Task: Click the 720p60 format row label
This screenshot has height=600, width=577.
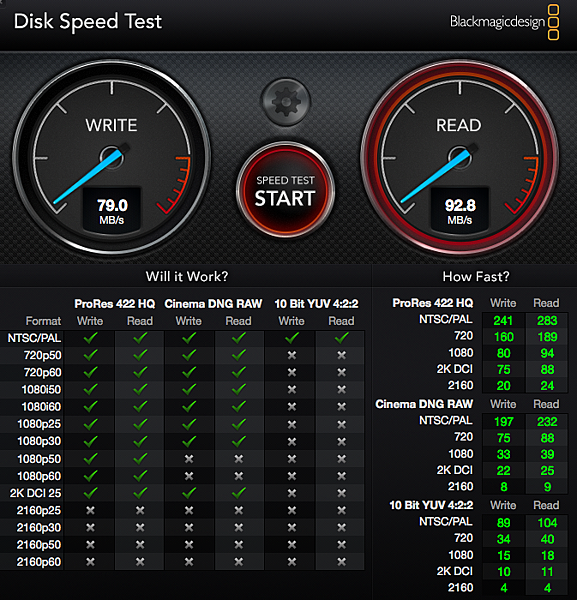Action: [42, 372]
